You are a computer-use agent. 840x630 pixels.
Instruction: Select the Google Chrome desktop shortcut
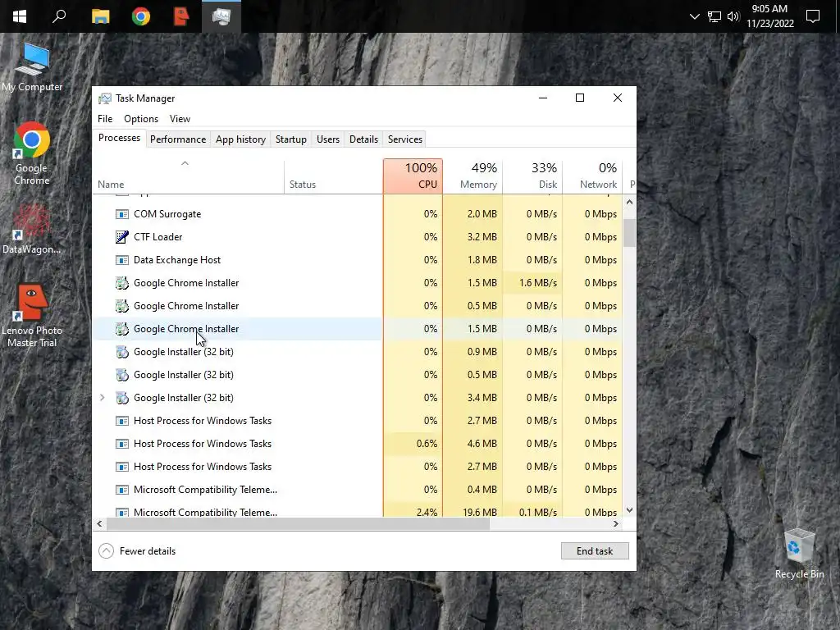[32, 153]
